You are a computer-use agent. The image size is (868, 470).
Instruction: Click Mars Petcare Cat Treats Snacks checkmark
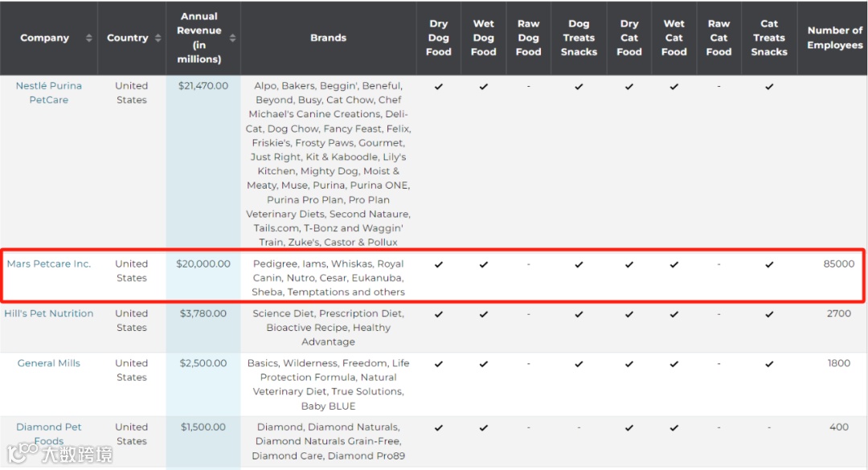click(769, 264)
